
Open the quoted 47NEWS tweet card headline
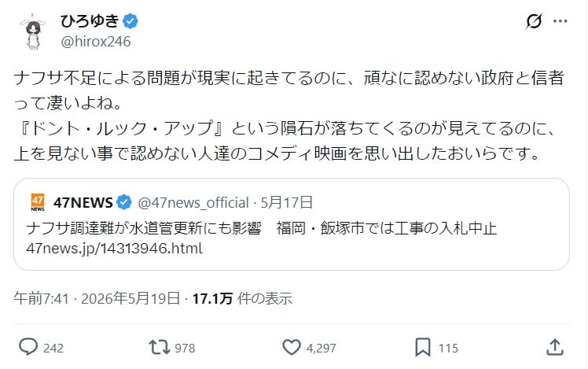[x=261, y=228]
